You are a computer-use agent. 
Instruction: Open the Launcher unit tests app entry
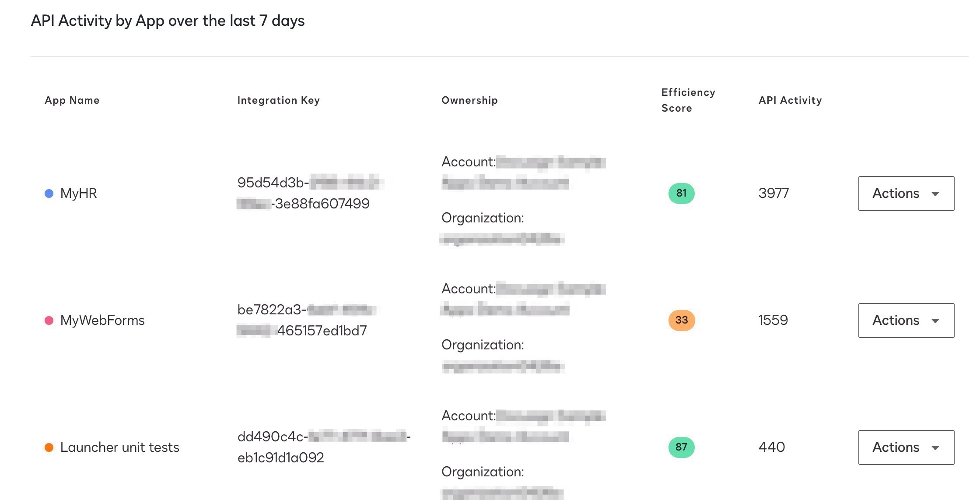pos(120,447)
